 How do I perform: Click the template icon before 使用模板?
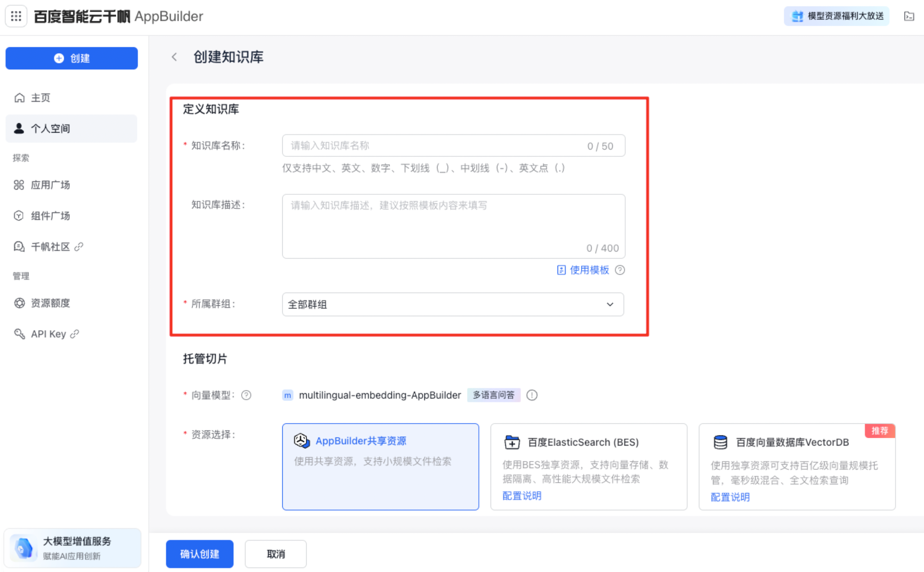[x=561, y=270]
